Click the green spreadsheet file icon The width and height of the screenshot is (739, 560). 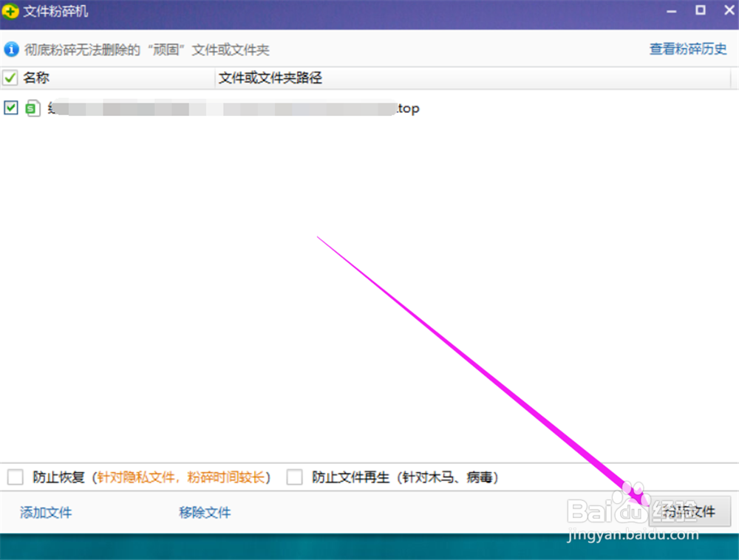(33, 109)
